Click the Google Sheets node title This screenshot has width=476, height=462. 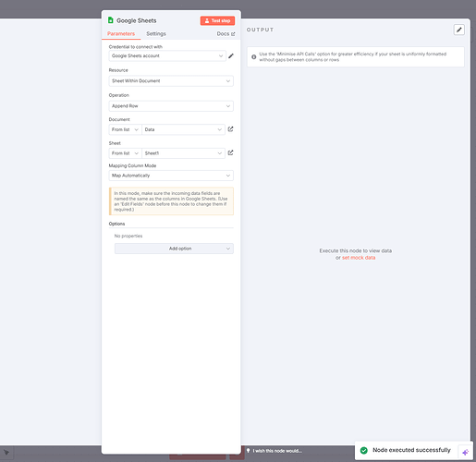pyautogui.click(x=137, y=20)
